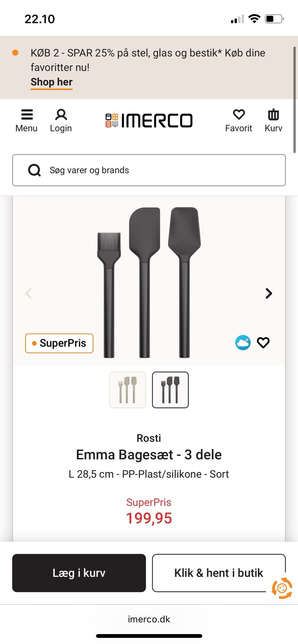Tap the imerco.dk address bar
298x644 pixels.
(x=149, y=619)
